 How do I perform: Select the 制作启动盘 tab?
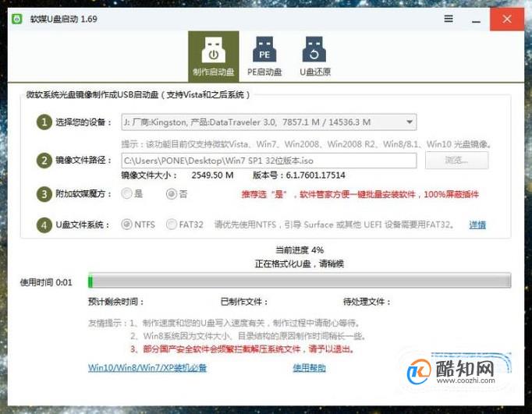tap(214, 57)
